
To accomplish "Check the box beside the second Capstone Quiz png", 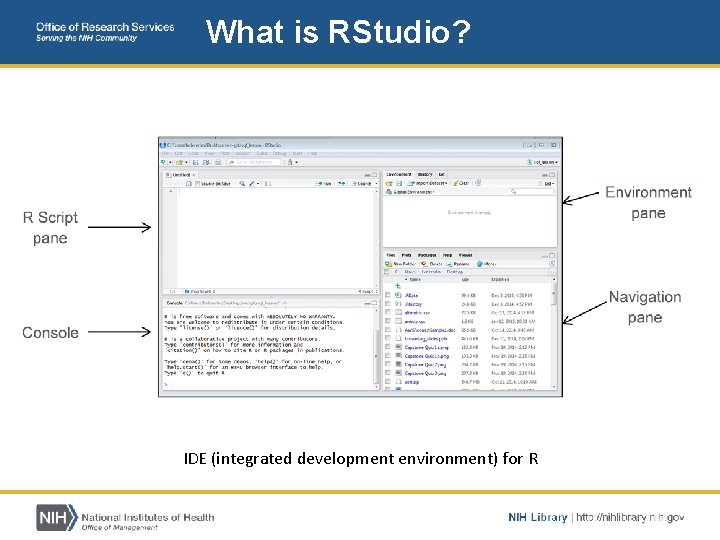I will click(388, 356).
